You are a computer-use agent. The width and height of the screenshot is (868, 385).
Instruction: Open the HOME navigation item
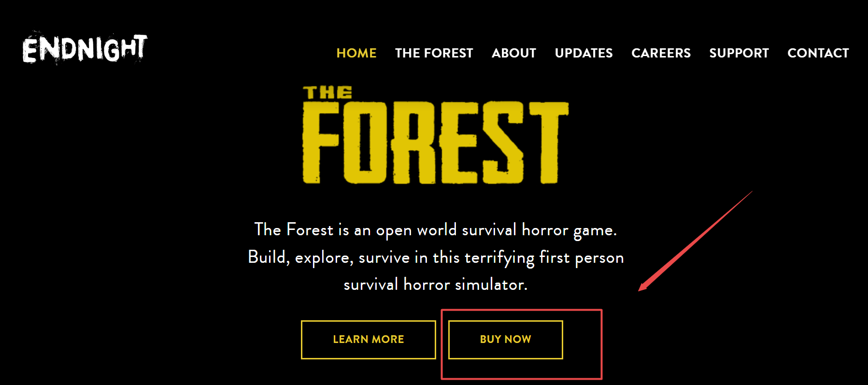356,53
